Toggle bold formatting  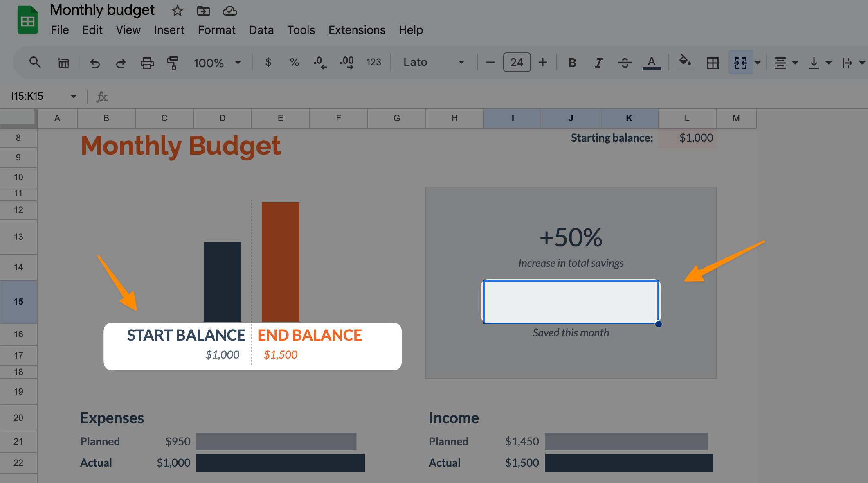click(x=572, y=63)
